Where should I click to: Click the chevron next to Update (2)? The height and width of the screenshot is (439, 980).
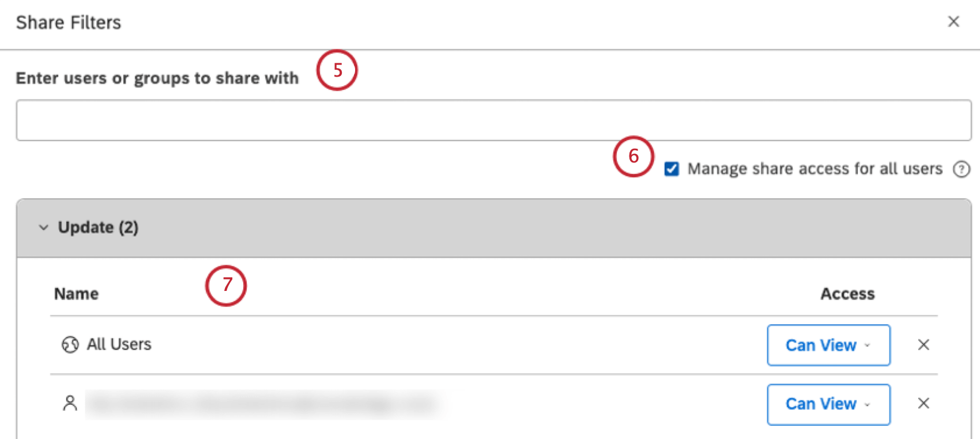click(44, 227)
